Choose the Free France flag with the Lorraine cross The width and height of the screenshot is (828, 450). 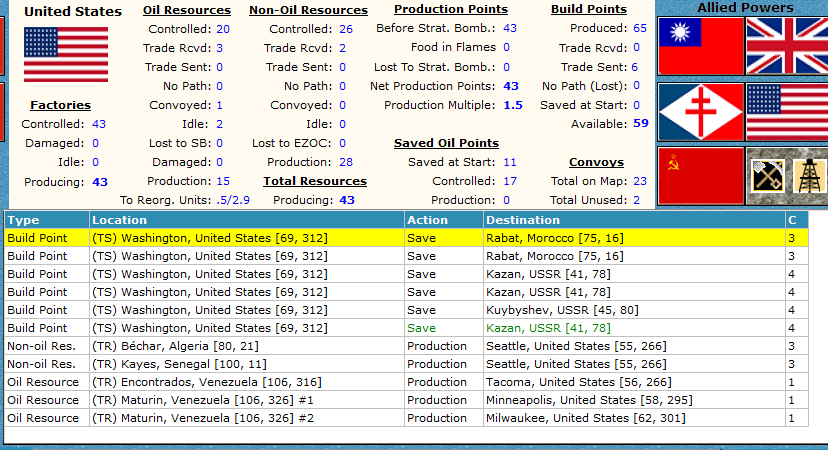[x=701, y=112]
